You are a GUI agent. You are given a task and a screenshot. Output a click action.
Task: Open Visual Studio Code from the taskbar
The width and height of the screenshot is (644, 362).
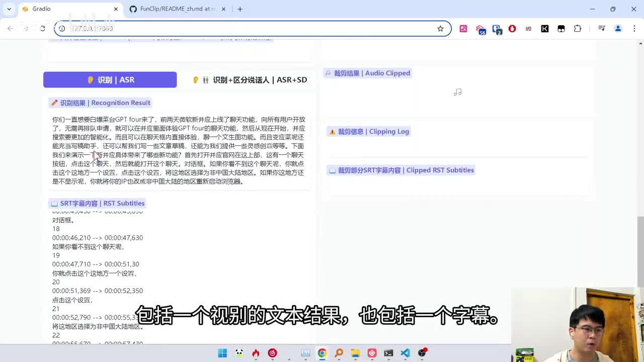click(x=405, y=353)
